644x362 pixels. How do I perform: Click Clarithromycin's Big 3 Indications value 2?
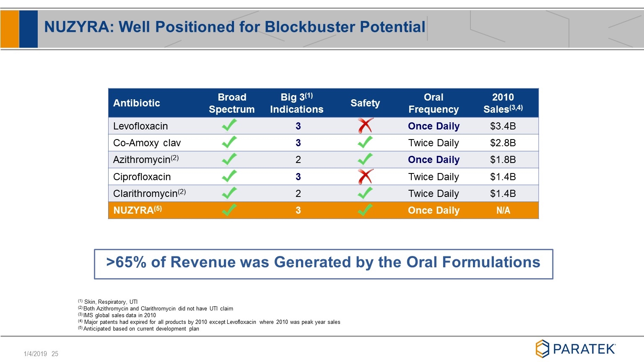coord(298,194)
